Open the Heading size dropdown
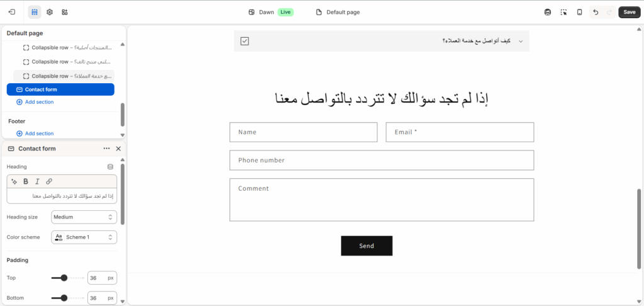Image resolution: width=644 pixels, height=306 pixels. click(84, 217)
